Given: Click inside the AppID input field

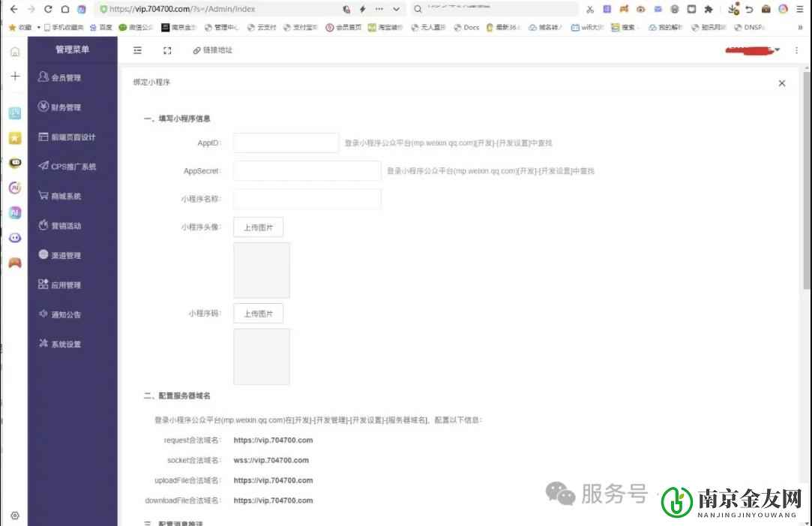Looking at the screenshot, I should [x=283, y=142].
